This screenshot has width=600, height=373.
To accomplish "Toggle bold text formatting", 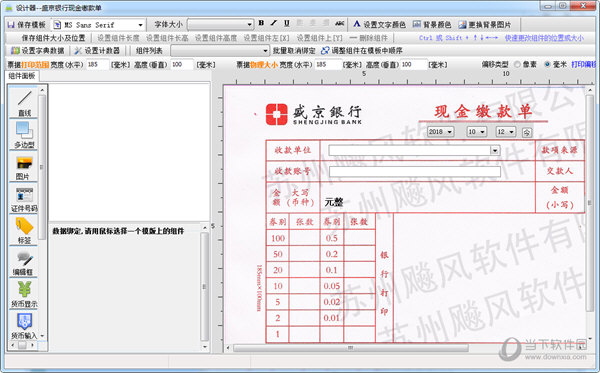I will [261, 23].
